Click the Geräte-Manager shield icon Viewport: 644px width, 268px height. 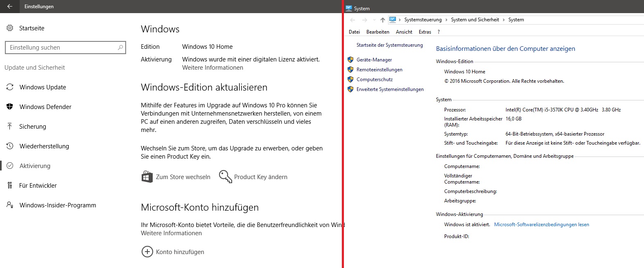click(350, 60)
